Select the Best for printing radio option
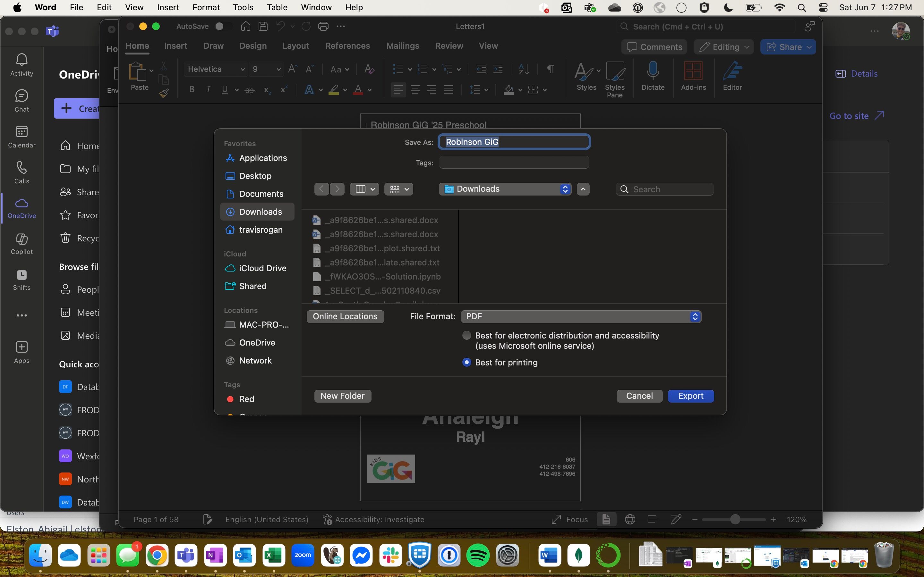924x577 pixels. (466, 362)
